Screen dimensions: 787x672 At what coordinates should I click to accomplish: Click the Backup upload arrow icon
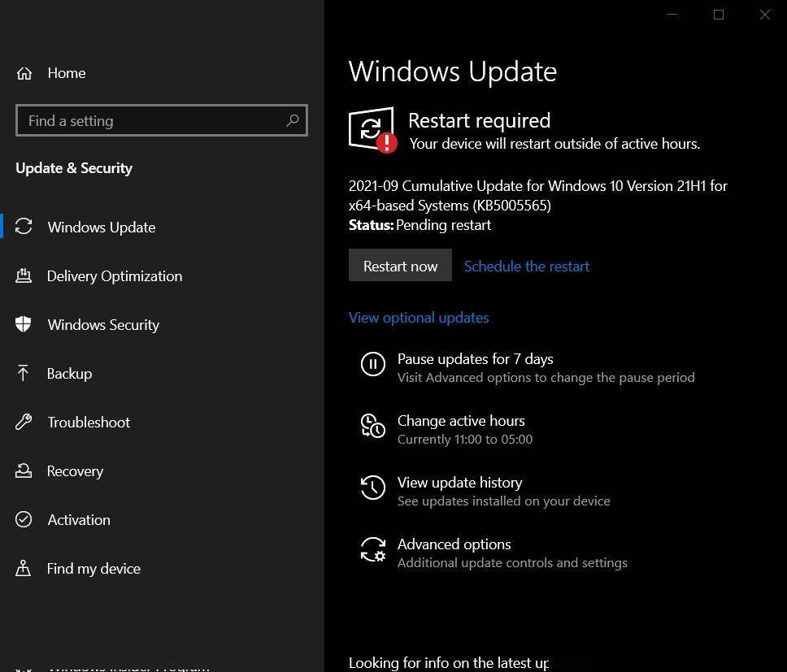(23, 373)
